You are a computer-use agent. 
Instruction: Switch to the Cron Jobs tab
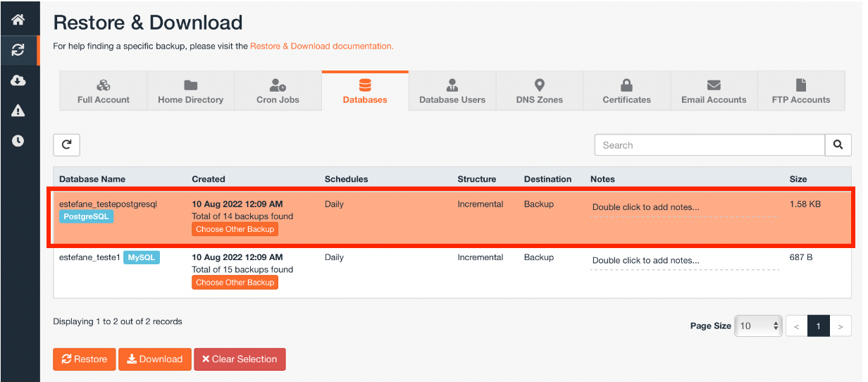278,91
